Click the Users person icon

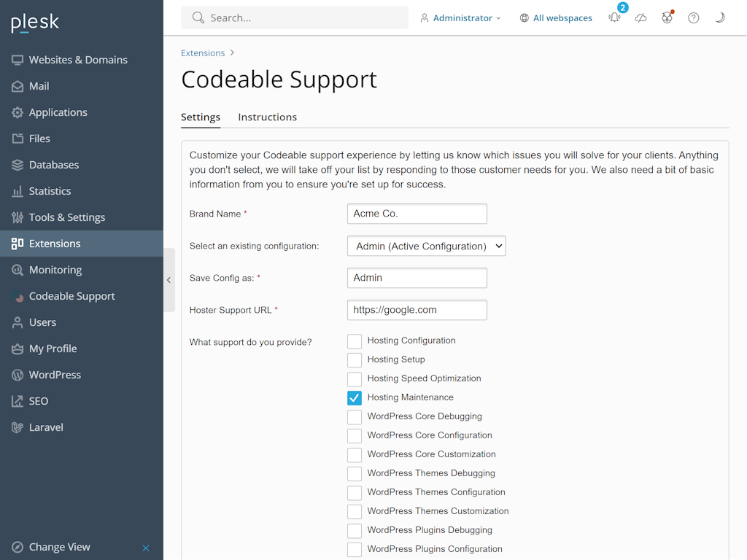click(18, 322)
